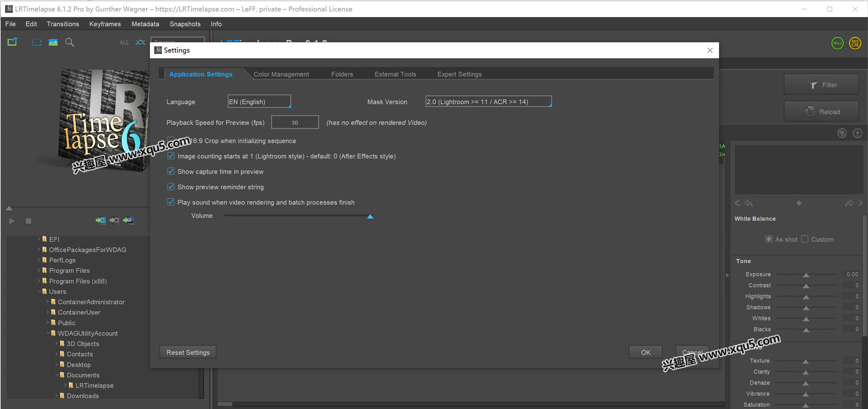Click the landscape image preview icon

pyautogui.click(x=53, y=42)
